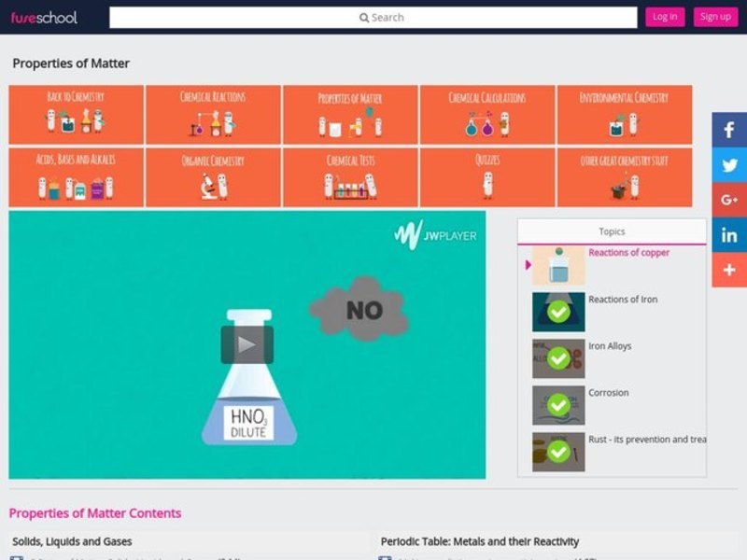The height and width of the screenshot is (560, 747).
Task: Focus the Search input field
Action: click(373, 17)
